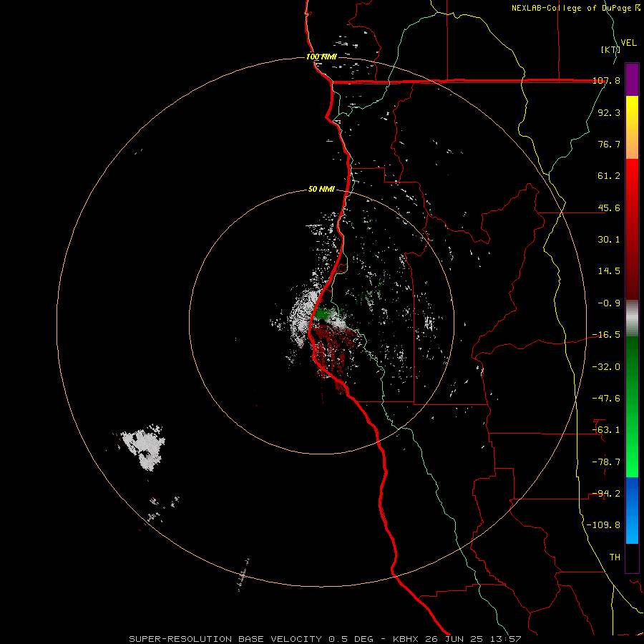Click the TH threshold label
Image resolution: width=644 pixels, height=644 pixels.
615,557
